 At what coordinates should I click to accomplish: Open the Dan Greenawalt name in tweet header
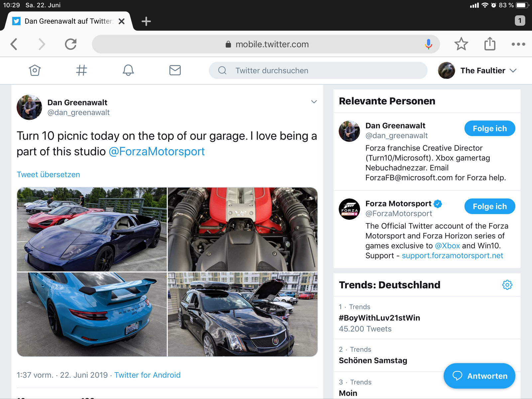pyautogui.click(x=77, y=102)
